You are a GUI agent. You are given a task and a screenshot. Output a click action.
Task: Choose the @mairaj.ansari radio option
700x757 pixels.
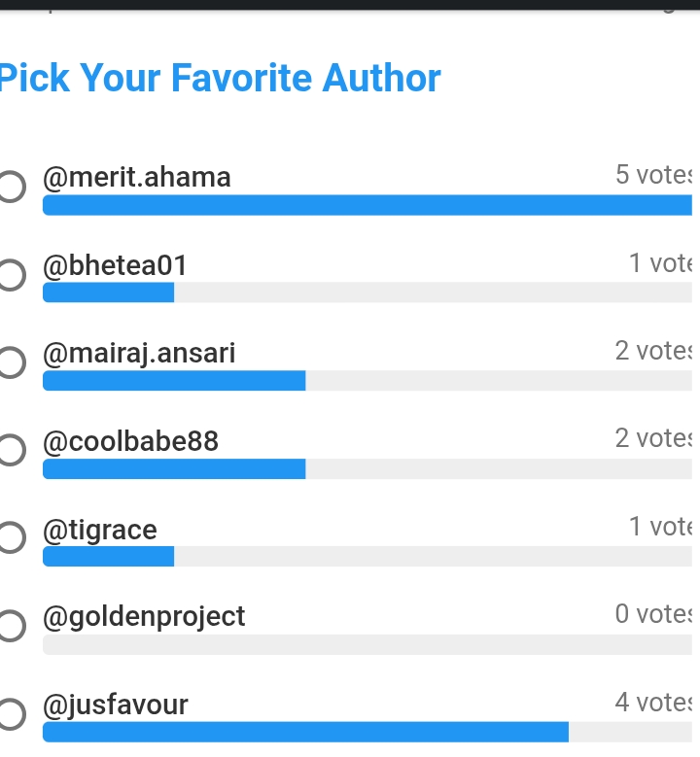(10, 362)
